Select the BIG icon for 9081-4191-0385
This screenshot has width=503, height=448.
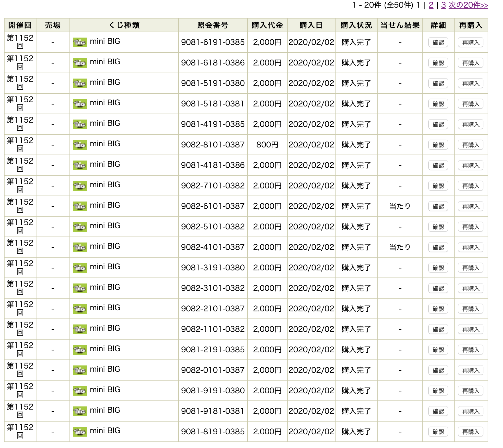tap(80, 124)
